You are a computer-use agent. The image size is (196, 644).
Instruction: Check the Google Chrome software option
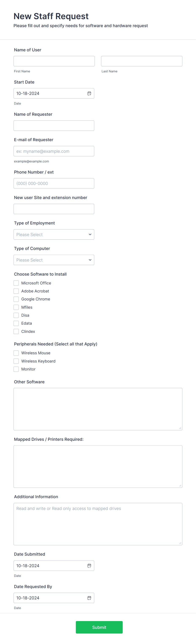pos(16,299)
